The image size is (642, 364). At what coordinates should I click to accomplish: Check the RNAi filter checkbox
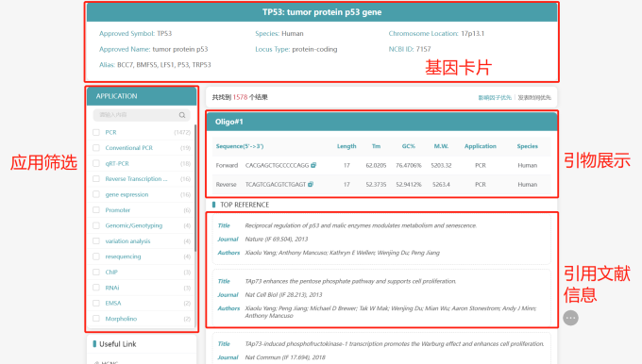click(96, 288)
